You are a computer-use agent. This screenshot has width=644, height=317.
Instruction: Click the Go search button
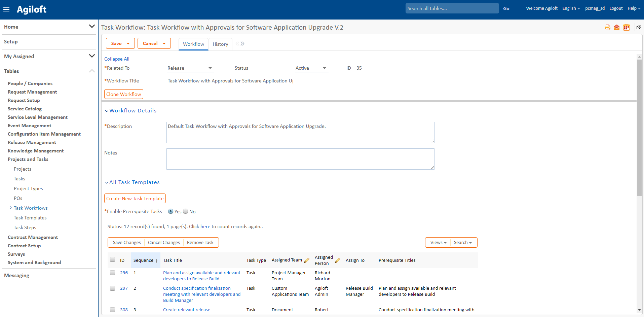coord(506,8)
